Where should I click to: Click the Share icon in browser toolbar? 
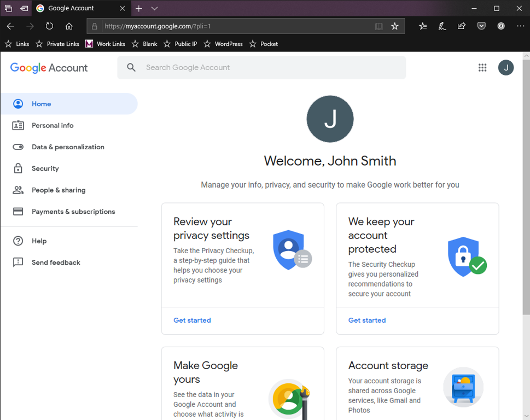pos(462,26)
